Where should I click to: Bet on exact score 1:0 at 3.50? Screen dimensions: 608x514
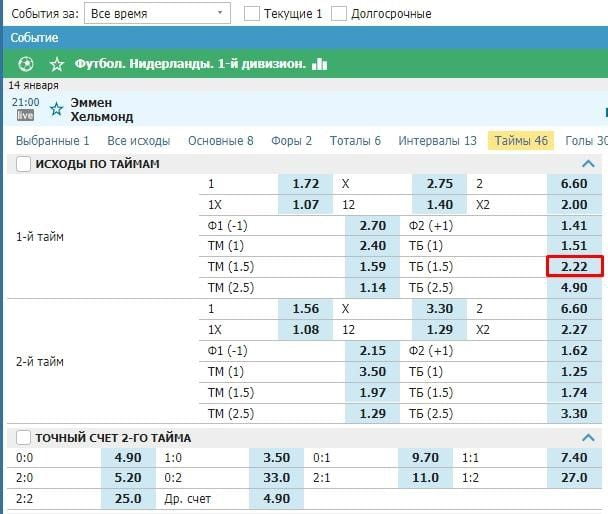pyautogui.click(x=276, y=457)
